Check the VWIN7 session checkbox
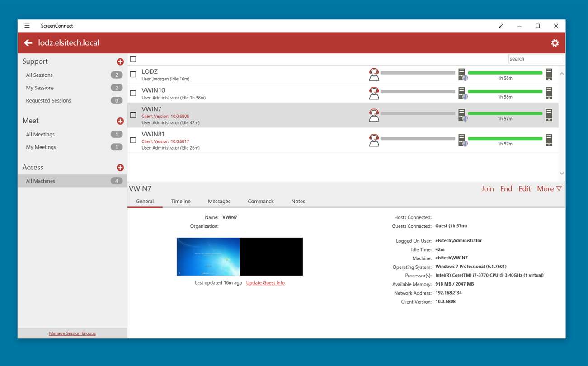 click(x=133, y=115)
